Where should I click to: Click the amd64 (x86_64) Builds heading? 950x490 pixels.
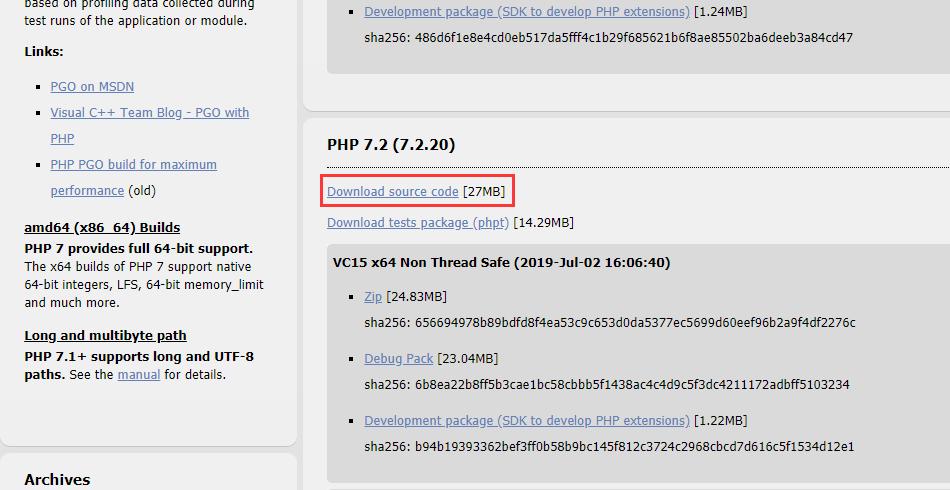click(102, 228)
